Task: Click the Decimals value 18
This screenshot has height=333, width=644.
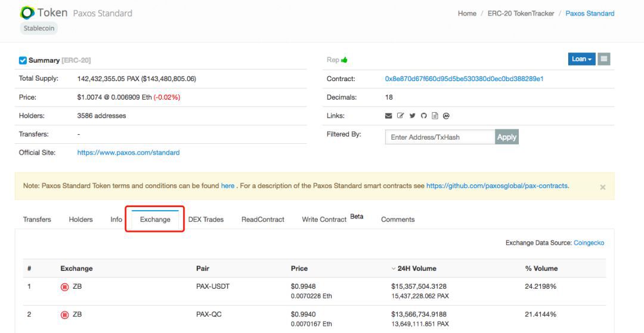Action: point(389,97)
